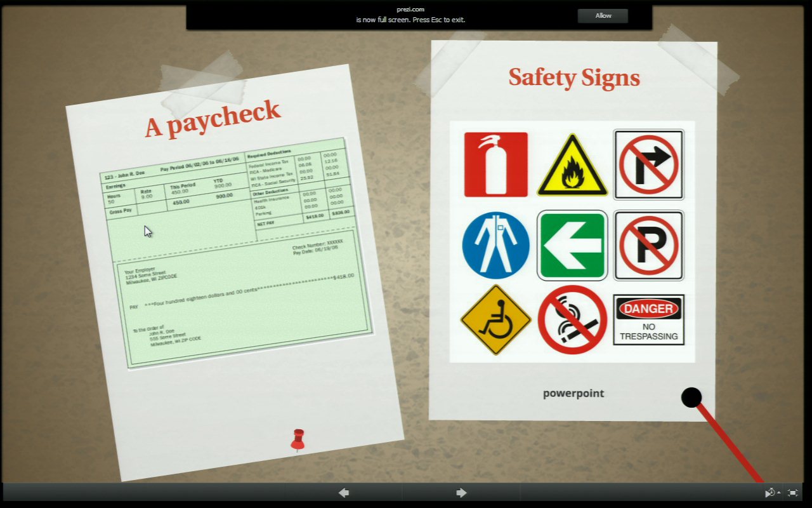Go to the next slide with right arrow
This screenshot has height=508, width=812.
pos(461,493)
